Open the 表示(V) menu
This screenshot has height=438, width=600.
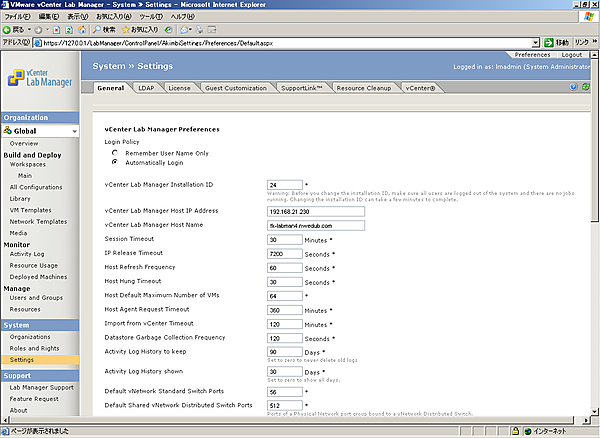pyautogui.click(x=78, y=16)
